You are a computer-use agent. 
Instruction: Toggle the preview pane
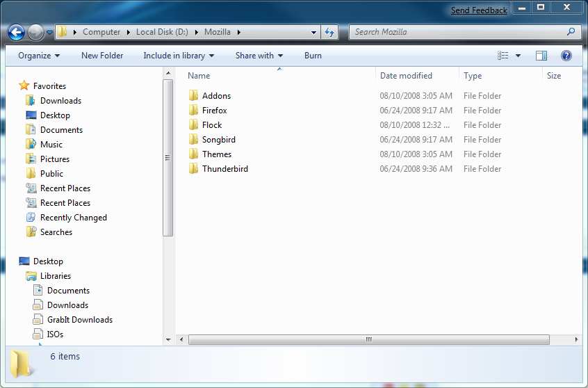[x=541, y=56]
